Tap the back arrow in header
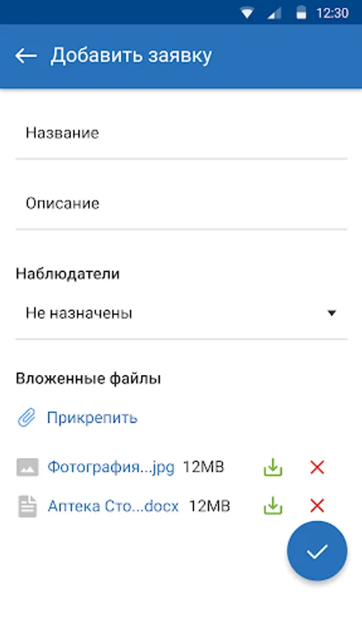The image size is (362, 644). pos(26,56)
